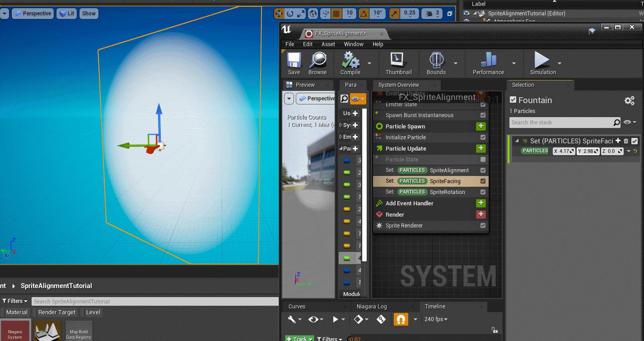Screen dimensions: 644x341
Task: Toggle snapping with the magnet icon in Timeline
Action: click(x=401, y=319)
